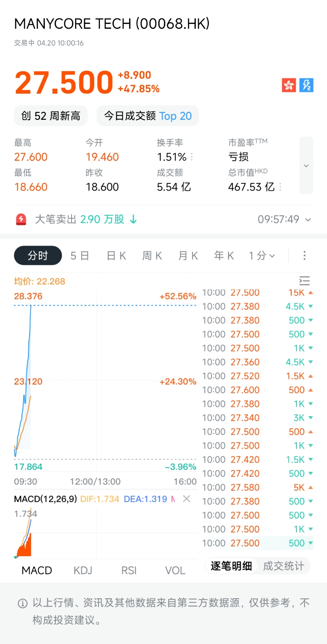Tap the blue lightning real-time quote icon
This screenshot has width=327, height=644.
point(307,85)
